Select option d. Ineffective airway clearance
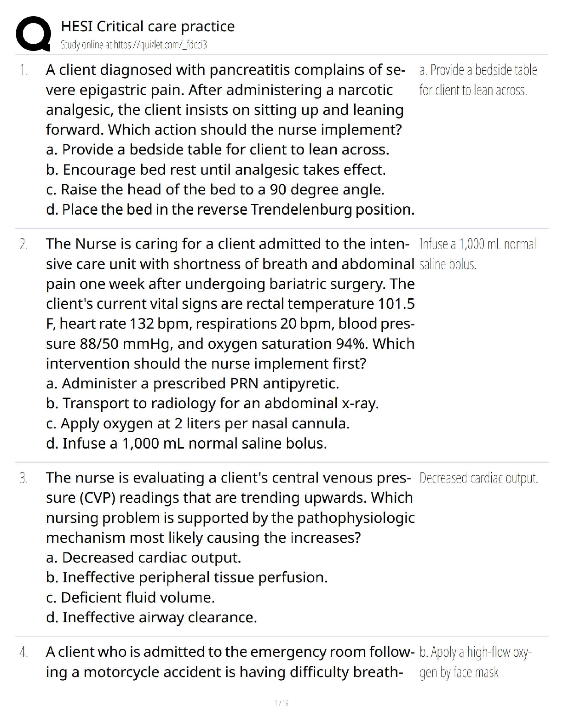This screenshot has width=563, height=728. [x=151, y=617]
